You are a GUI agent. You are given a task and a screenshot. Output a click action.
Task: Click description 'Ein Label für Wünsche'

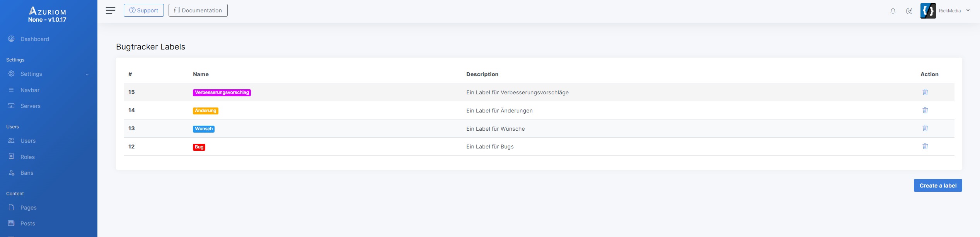click(x=496, y=129)
